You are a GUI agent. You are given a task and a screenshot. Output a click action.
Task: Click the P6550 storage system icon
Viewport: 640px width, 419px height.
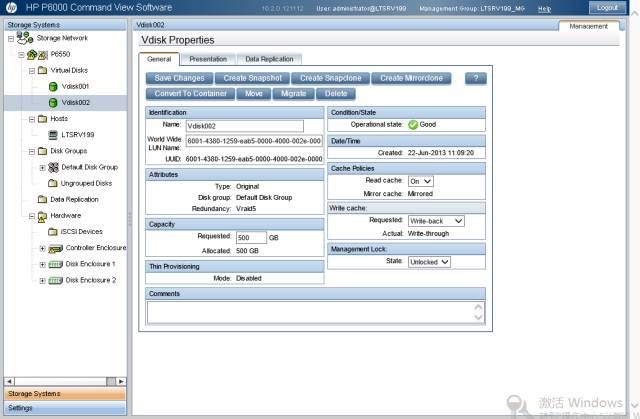pos(37,54)
